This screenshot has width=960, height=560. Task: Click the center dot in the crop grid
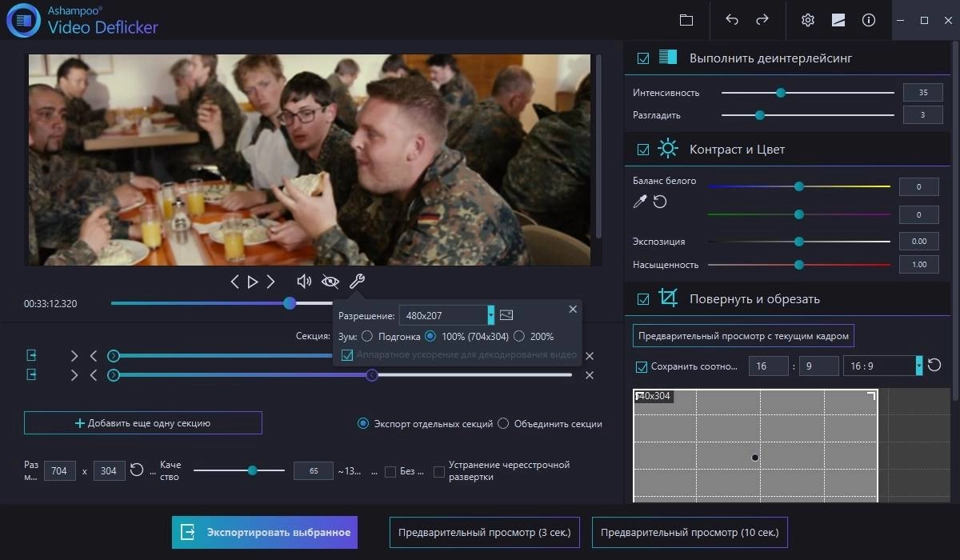pyautogui.click(x=754, y=458)
